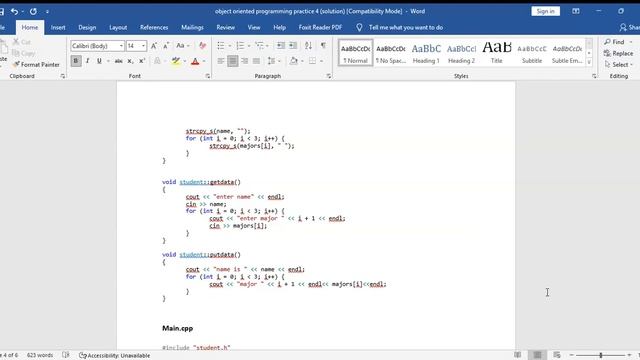Screen dimensions: 640x360
Task: Toggle Show/Hide paragraph marks
Action: (323, 46)
